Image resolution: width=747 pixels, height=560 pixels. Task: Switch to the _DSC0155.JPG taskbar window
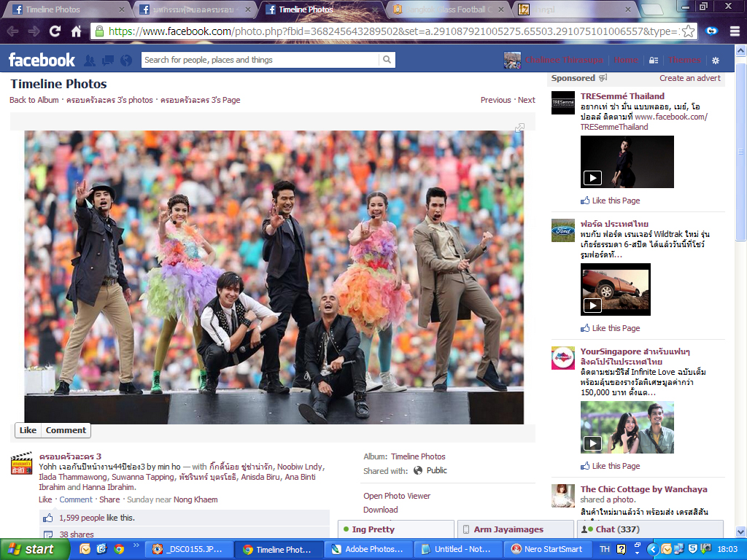click(187, 549)
